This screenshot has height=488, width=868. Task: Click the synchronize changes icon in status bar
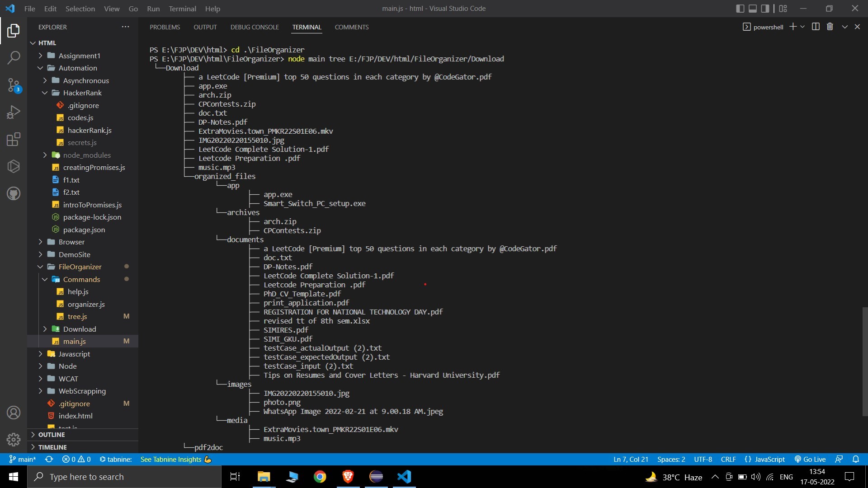(49, 459)
